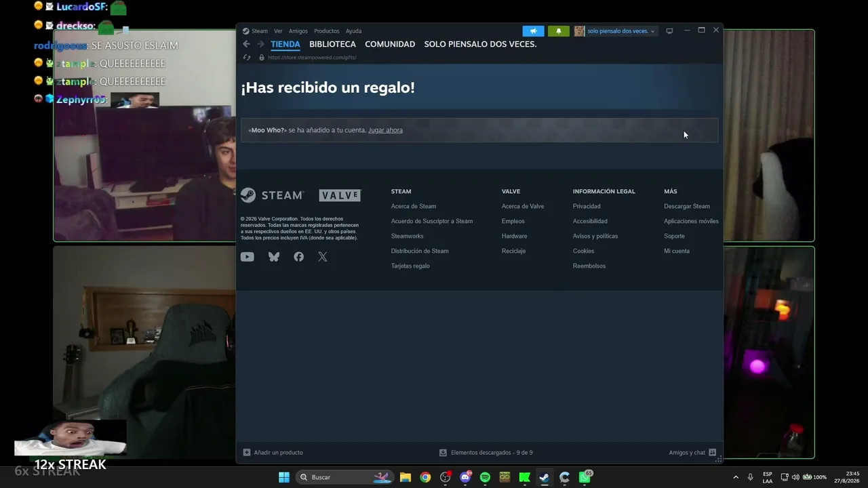
Task: Open Descargar Steam link
Action: 687,206
